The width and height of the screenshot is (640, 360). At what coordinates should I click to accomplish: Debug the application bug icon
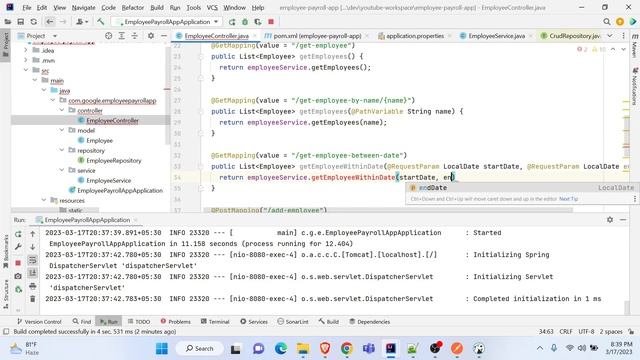245,22
